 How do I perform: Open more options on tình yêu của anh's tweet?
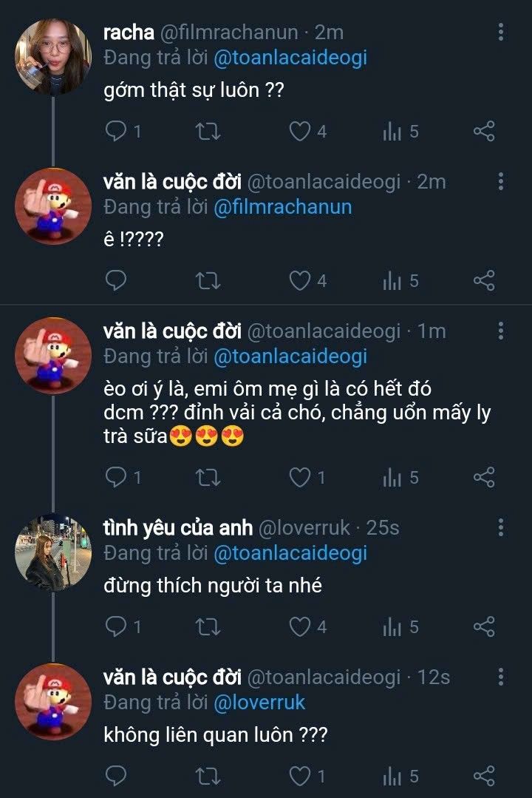pyautogui.click(x=501, y=527)
